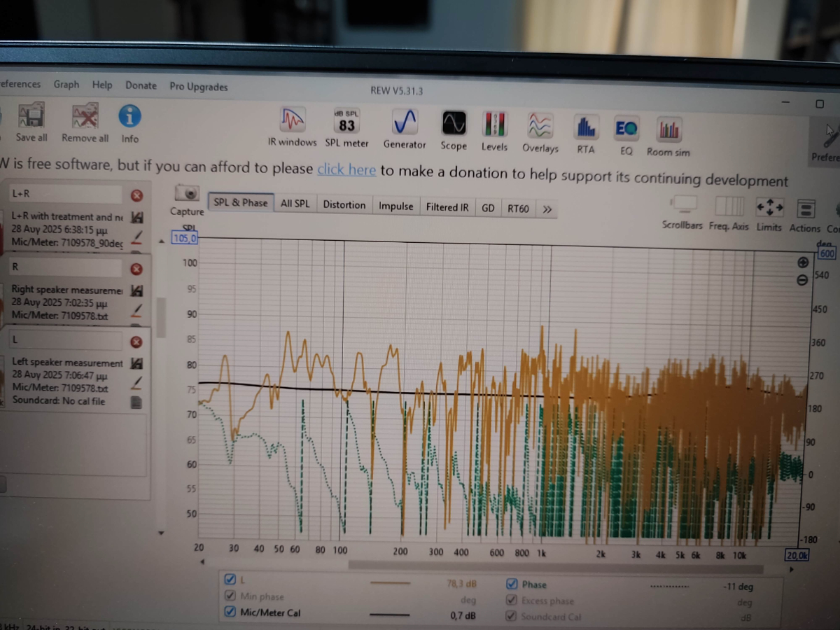Open the graph Actions menu

(x=805, y=210)
